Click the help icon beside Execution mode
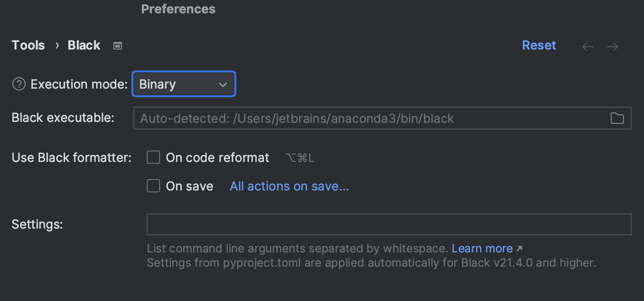Image resolution: width=644 pixels, height=301 pixels. 18,84
